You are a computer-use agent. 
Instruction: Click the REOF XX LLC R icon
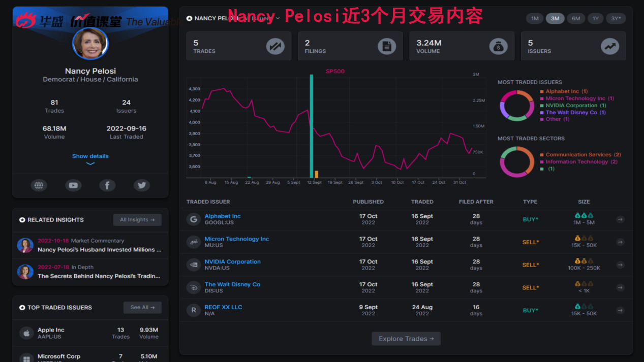193,310
